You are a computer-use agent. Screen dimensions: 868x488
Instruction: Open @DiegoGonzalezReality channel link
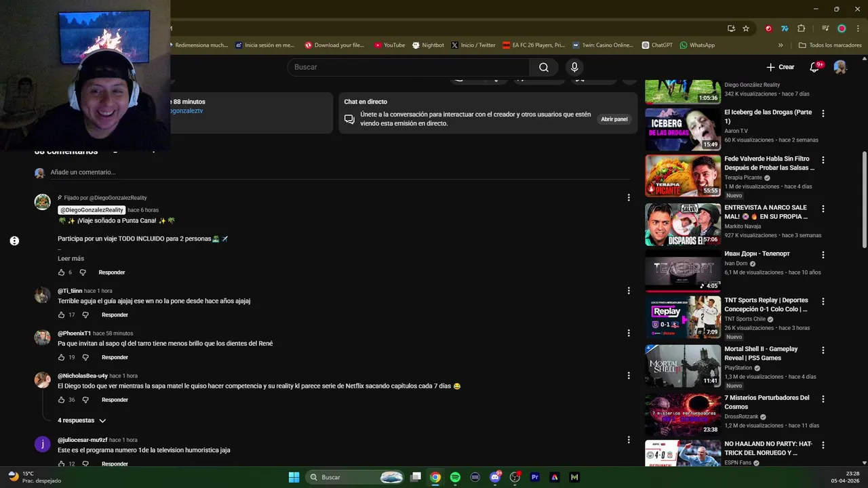(92, 210)
